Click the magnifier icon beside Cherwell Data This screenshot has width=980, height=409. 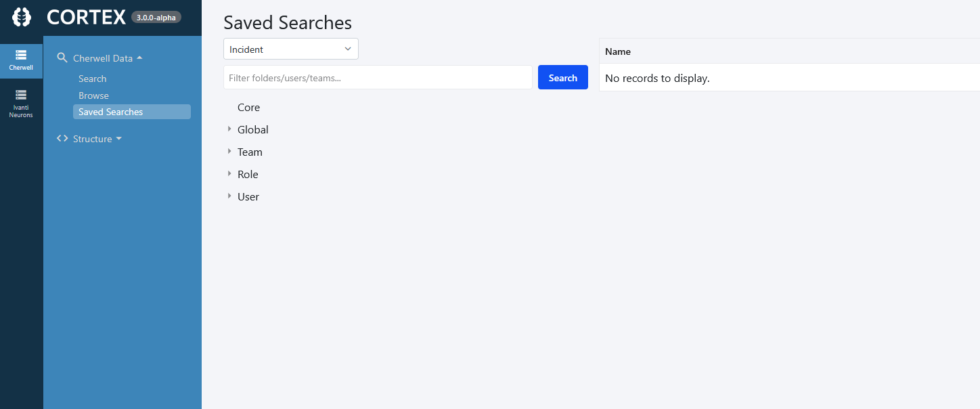pyautogui.click(x=62, y=58)
